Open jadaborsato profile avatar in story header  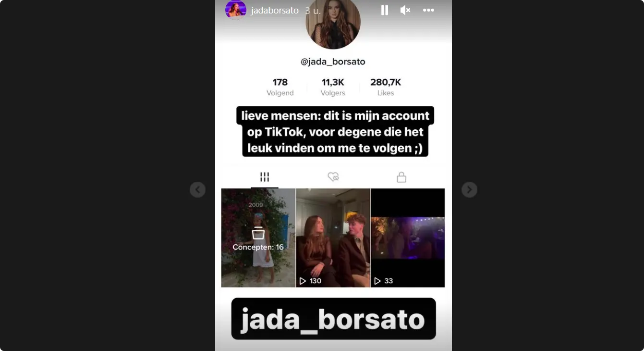(236, 10)
